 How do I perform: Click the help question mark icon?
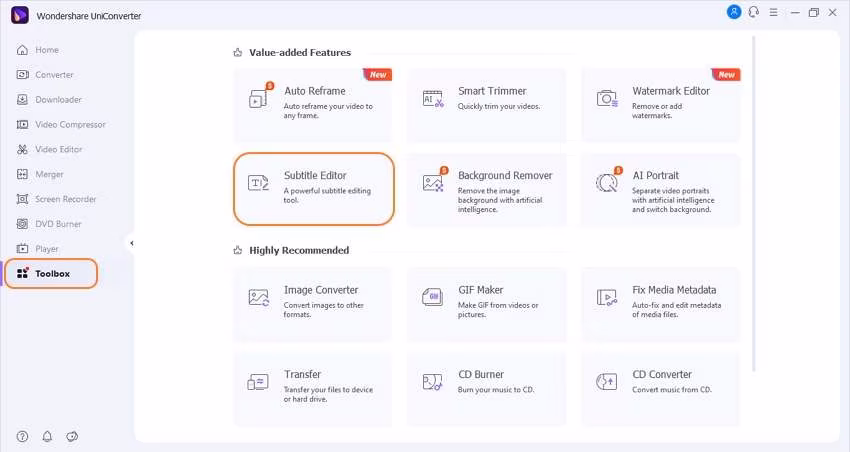pyautogui.click(x=22, y=436)
